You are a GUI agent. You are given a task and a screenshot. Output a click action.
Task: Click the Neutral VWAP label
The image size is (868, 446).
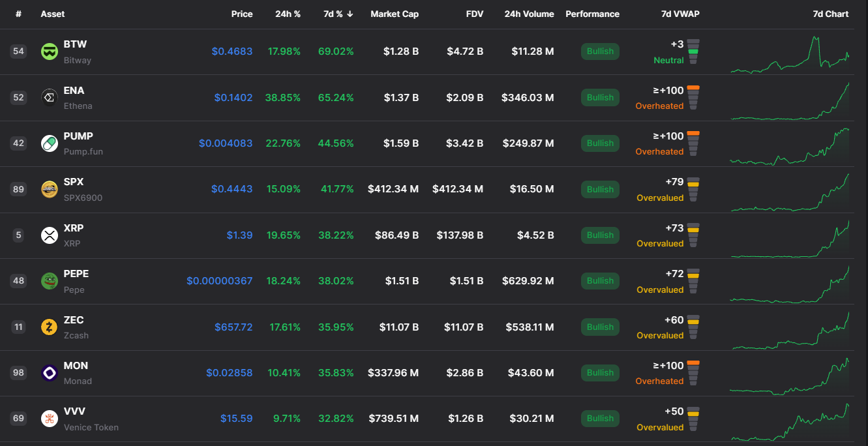coord(668,61)
